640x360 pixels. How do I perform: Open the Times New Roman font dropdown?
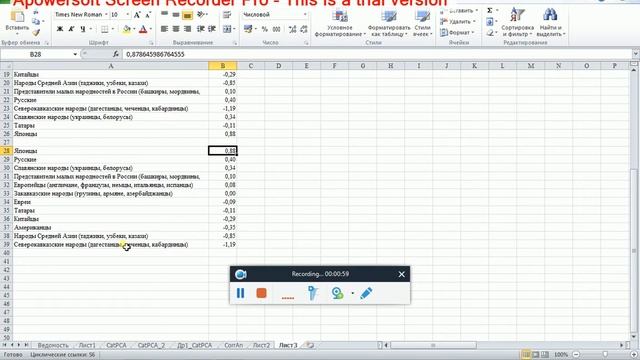click(x=106, y=15)
